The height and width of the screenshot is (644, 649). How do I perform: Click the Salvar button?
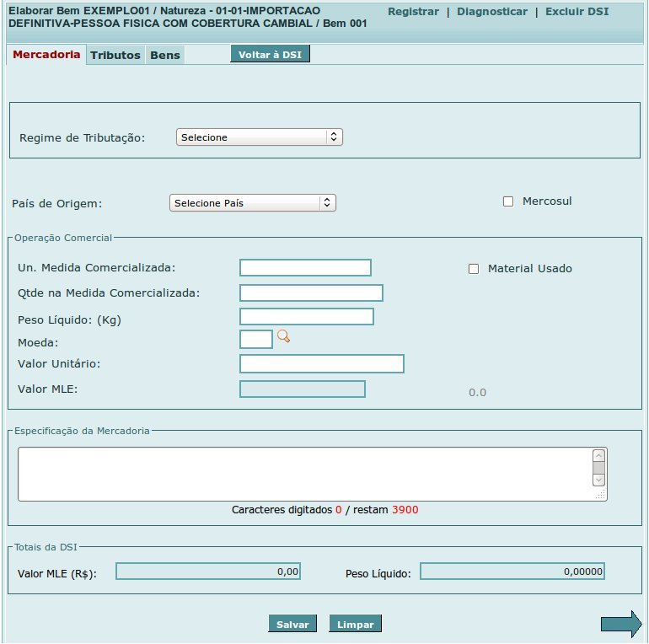tap(292, 625)
